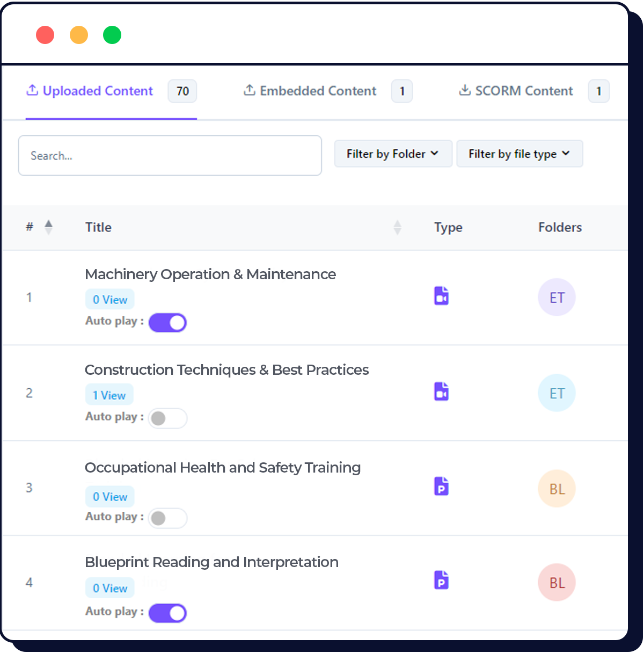This screenshot has height=653, width=644.
Task: Disable auto play for Machinery Operation & Maintenance
Action: point(167,323)
